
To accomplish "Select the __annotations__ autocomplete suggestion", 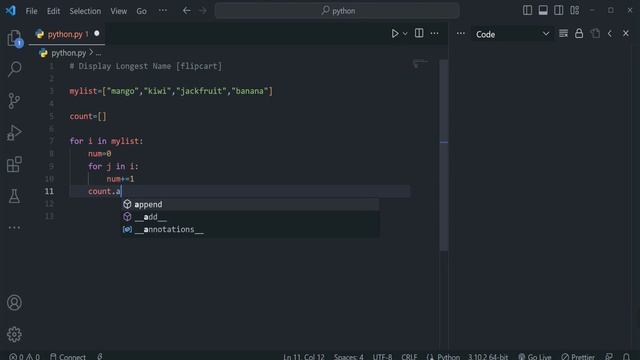I will click(x=251, y=229).
